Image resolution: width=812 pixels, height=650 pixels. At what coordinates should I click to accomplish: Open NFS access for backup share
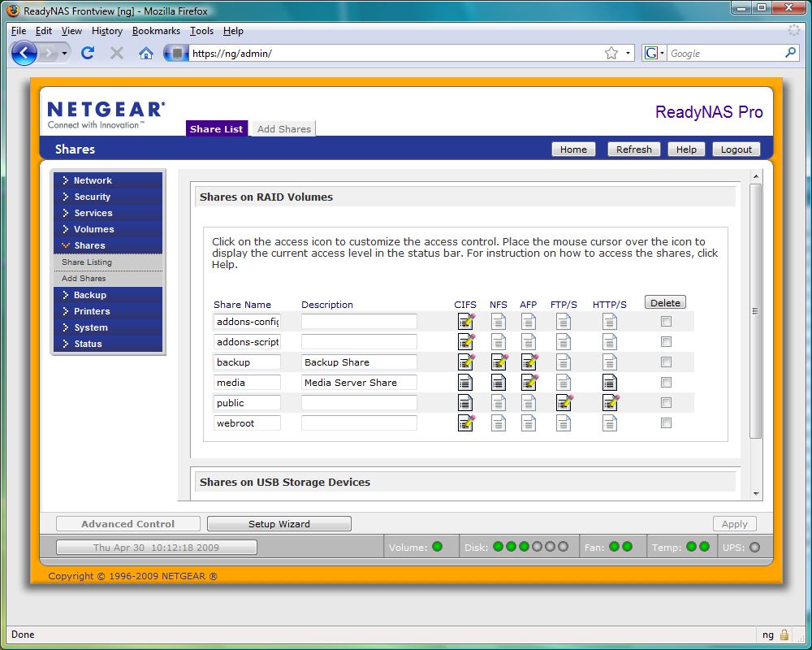(499, 362)
